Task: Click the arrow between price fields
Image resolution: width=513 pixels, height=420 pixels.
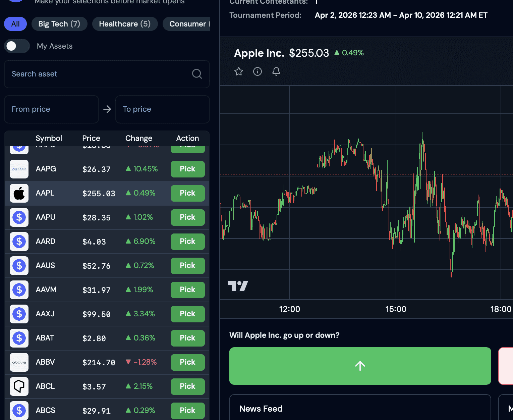Action: point(107,109)
